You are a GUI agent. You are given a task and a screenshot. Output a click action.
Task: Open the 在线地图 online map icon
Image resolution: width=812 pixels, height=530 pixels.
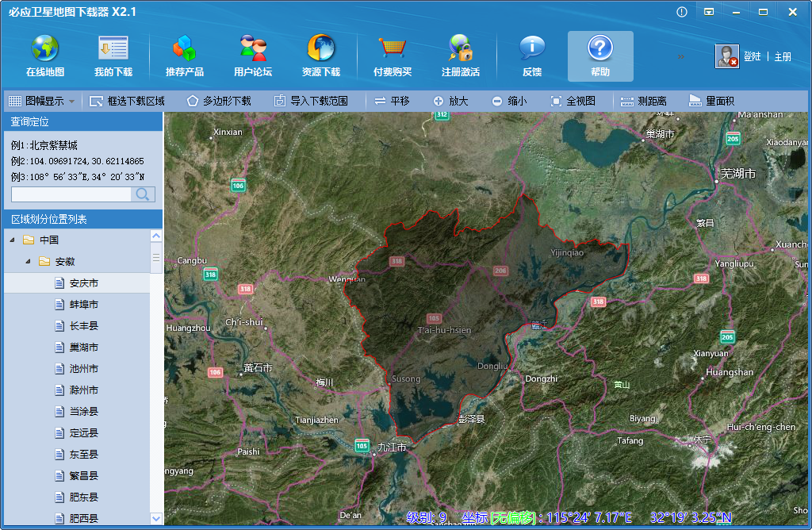pyautogui.click(x=45, y=49)
